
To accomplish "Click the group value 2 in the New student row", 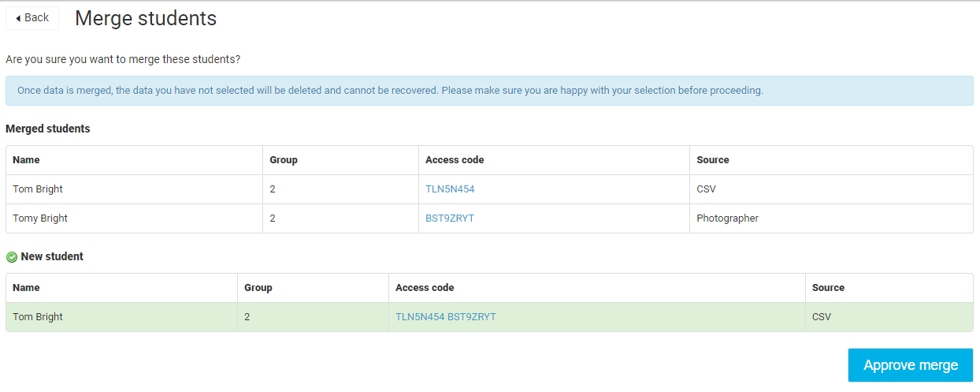I will (x=247, y=317).
